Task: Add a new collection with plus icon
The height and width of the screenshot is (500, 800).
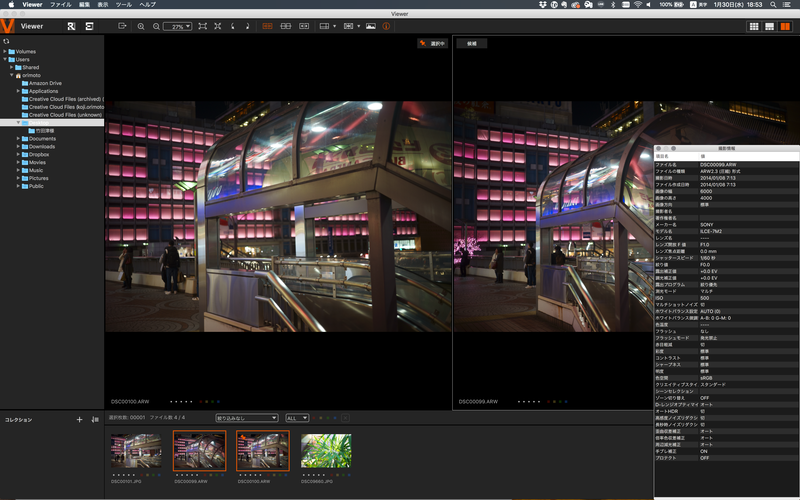Action: 79,419
